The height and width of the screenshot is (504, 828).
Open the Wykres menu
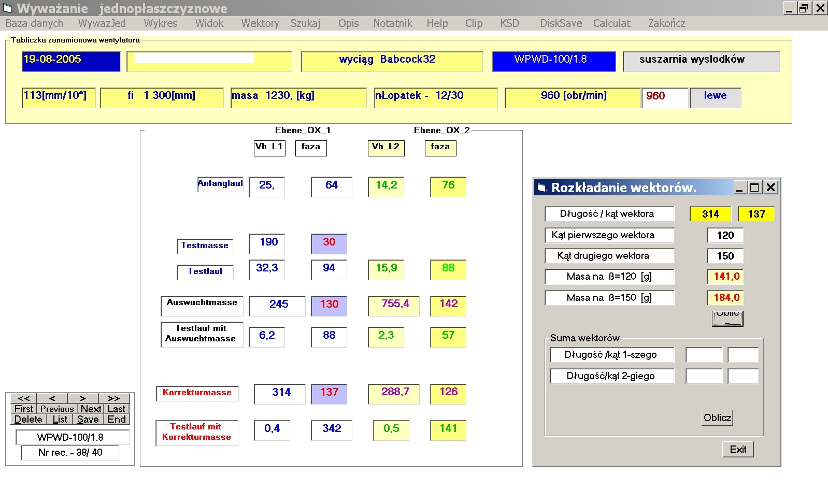(x=161, y=23)
